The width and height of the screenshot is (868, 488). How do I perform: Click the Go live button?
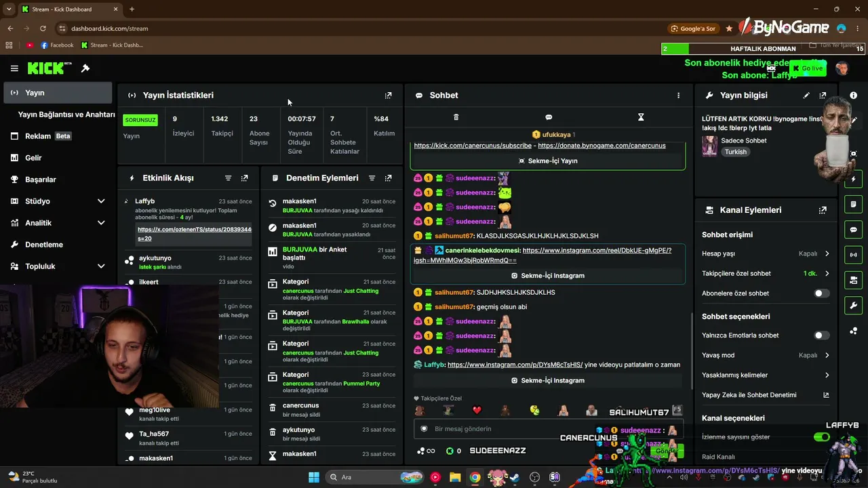[x=807, y=68]
